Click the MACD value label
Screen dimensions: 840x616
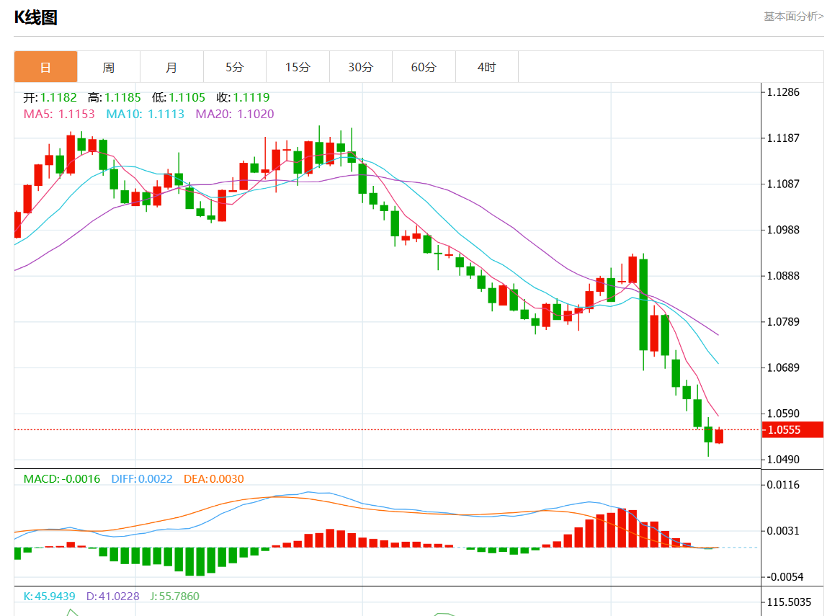62,478
